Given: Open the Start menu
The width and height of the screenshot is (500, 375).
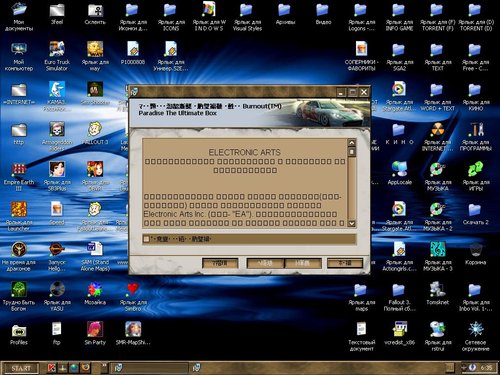Looking at the screenshot, I should 21,368.
